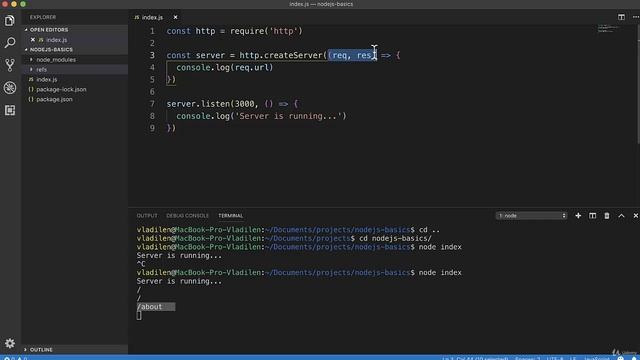Select the Terminal panel tab
Viewport: 640px width, 360px height.
tap(230, 216)
